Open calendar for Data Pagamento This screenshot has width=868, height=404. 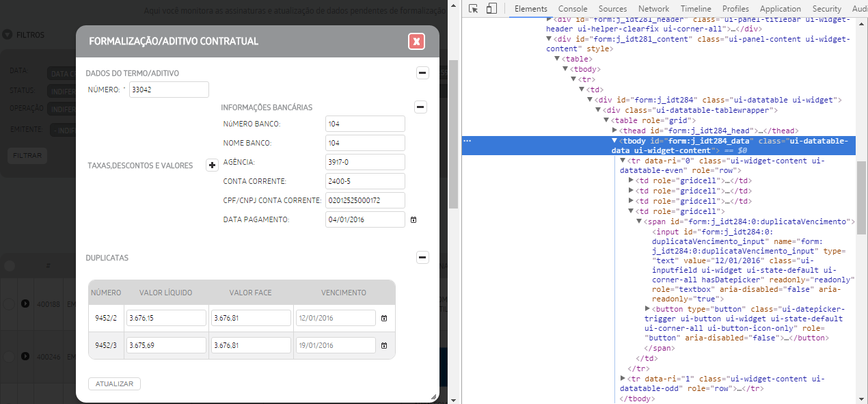413,219
